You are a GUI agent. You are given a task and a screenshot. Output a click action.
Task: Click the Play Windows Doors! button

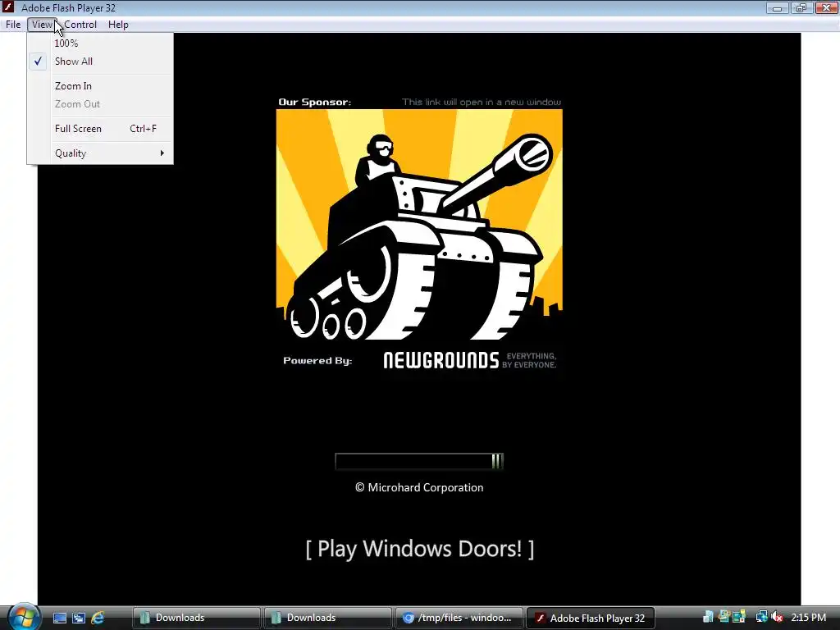pyautogui.click(x=419, y=549)
